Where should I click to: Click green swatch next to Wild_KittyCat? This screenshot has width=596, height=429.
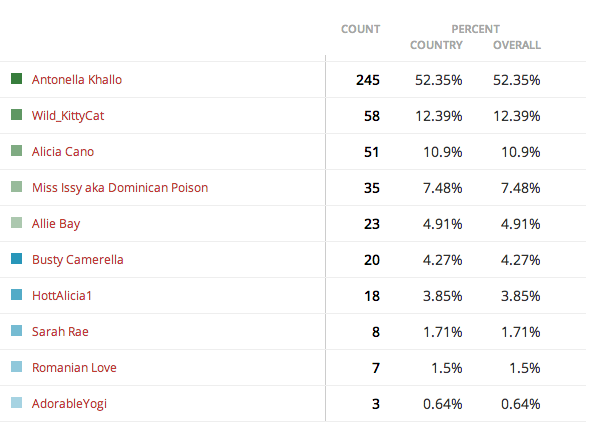(x=16, y=114)
